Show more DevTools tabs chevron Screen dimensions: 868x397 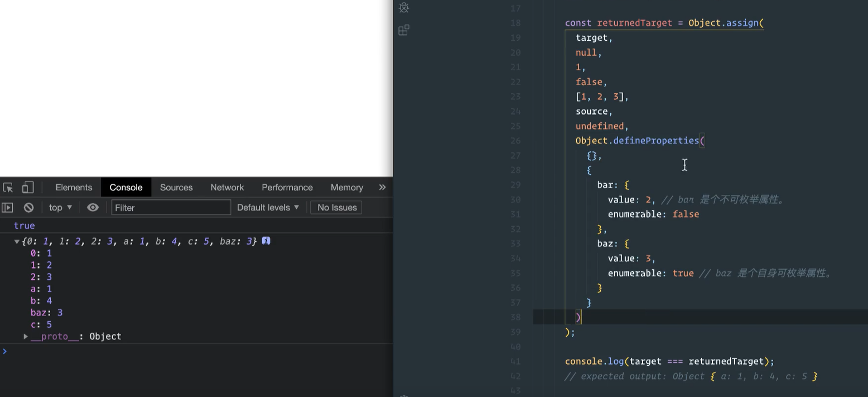382,188
